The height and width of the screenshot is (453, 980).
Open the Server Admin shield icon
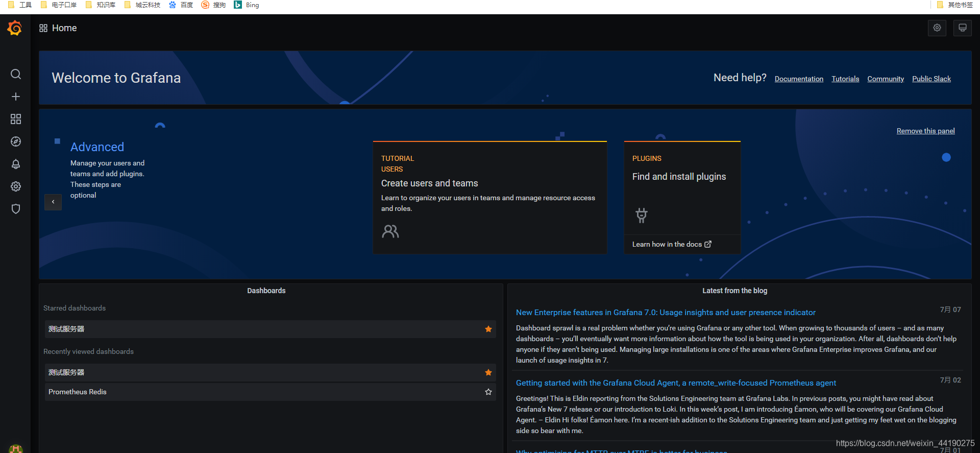[x=16, y=209]
